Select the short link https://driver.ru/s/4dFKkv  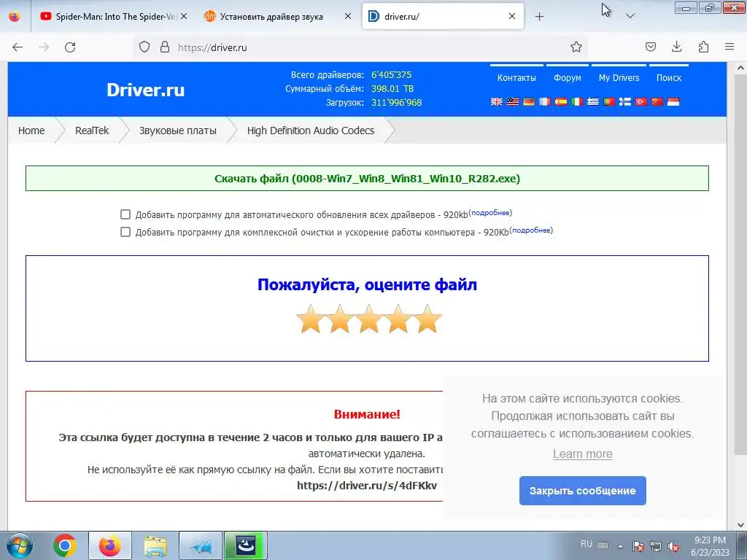pos(367,486)
